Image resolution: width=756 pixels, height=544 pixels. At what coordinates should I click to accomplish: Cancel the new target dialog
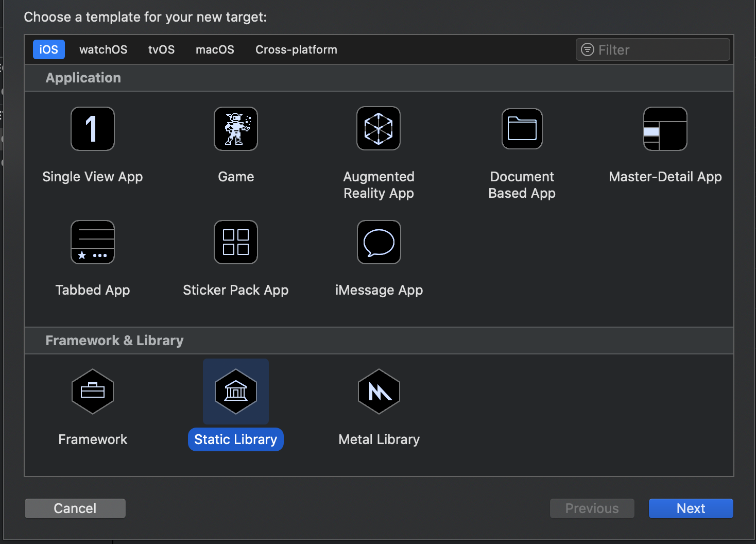coord(75,508)
